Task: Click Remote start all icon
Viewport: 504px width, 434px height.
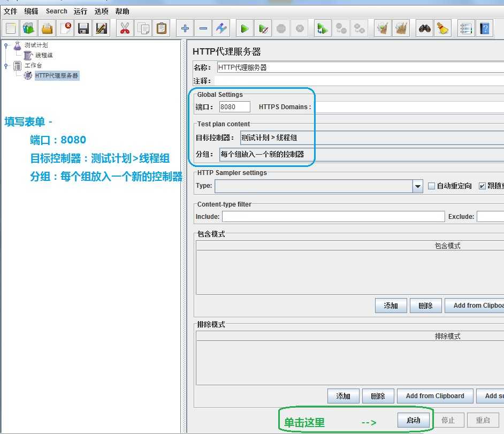Action: 323,28
